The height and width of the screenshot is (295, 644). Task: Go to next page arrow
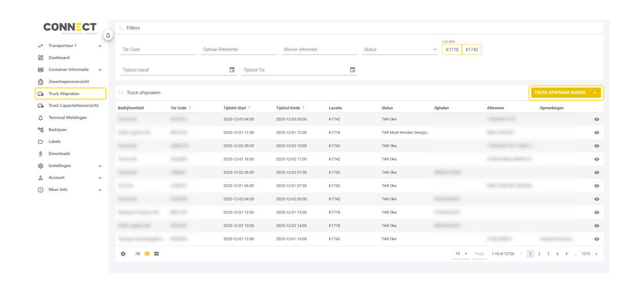pyautogui.click(x=597, y=254)
